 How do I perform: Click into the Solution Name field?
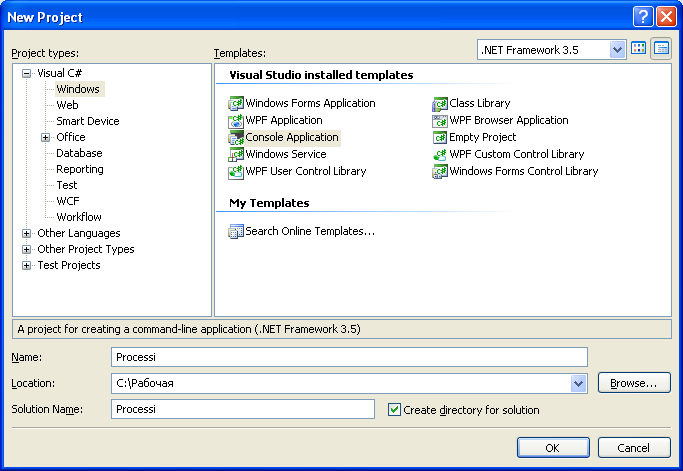tap(243, 409)
